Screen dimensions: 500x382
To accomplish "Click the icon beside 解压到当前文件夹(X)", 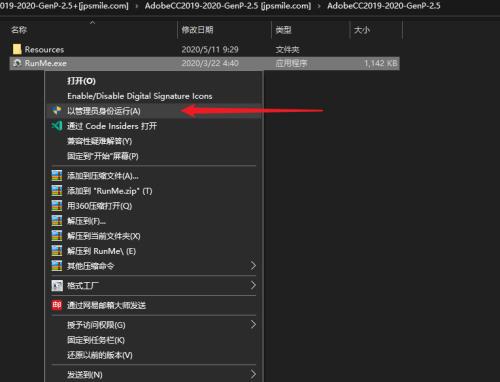I will point(57,236).
